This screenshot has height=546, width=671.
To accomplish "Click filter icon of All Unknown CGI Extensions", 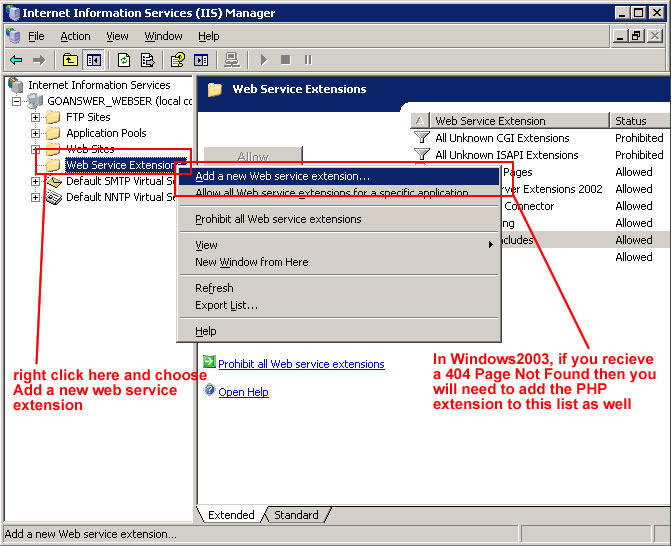I will click(422, 138).
